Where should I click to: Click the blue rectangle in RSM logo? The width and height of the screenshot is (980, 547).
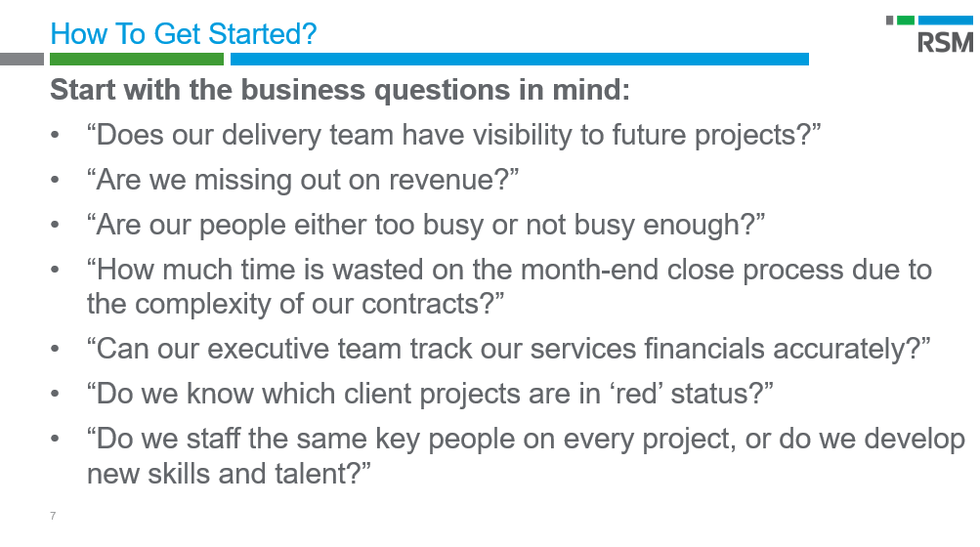tap(946, 20)
